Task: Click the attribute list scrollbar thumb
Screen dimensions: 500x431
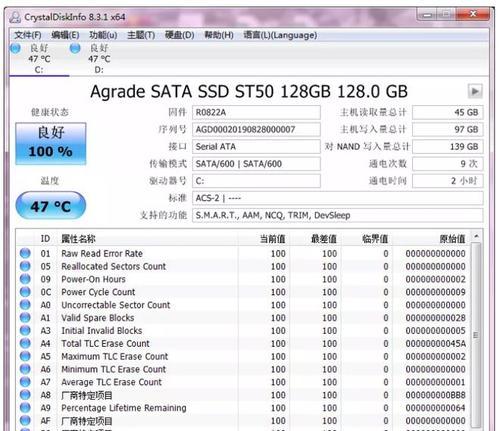Action: click(x=476, y=335)
